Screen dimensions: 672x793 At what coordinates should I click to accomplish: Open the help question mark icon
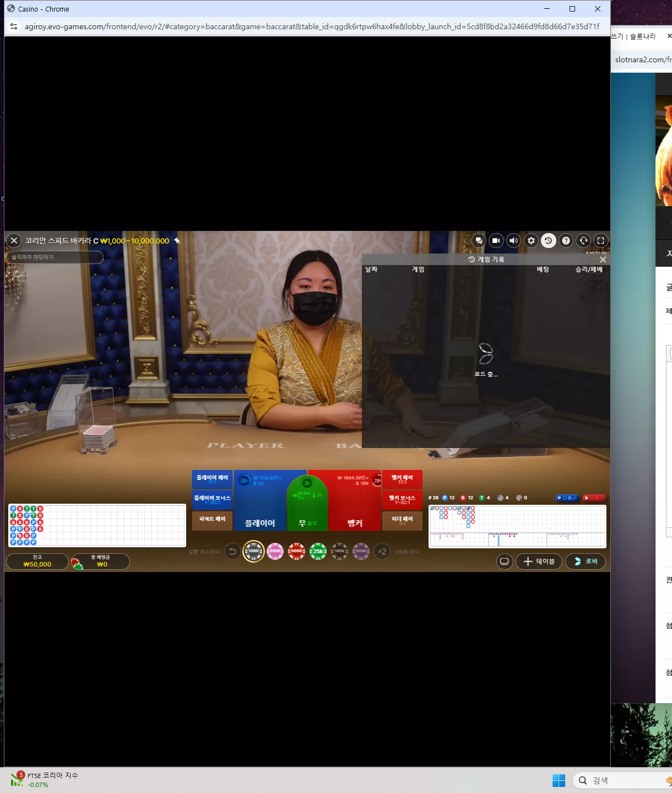coord(566,240)
